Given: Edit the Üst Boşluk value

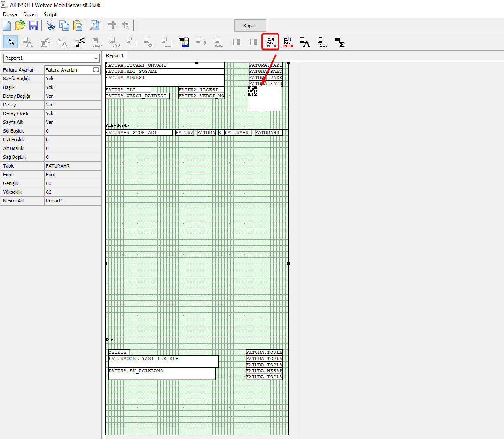Looking at the screenshot, I should click(x=72, y=140).
